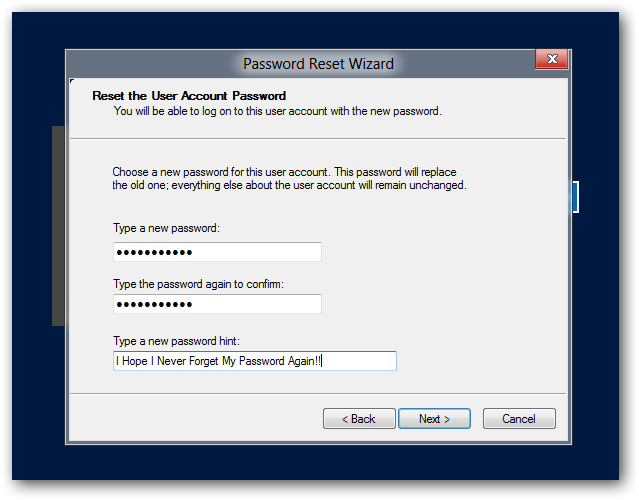The height and width of the screenshot is (500, 639).
Task: Click the Password Reset Wizard title bar
Action: pos(318,63)
